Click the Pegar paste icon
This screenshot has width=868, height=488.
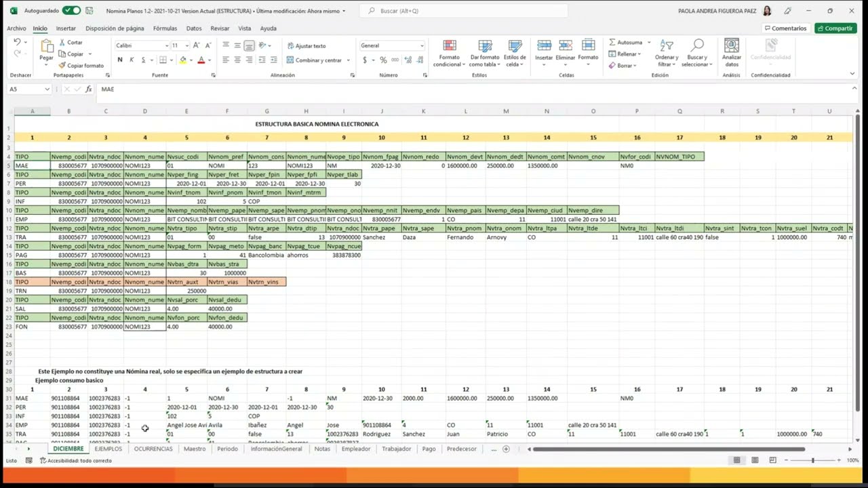point(46,46)
